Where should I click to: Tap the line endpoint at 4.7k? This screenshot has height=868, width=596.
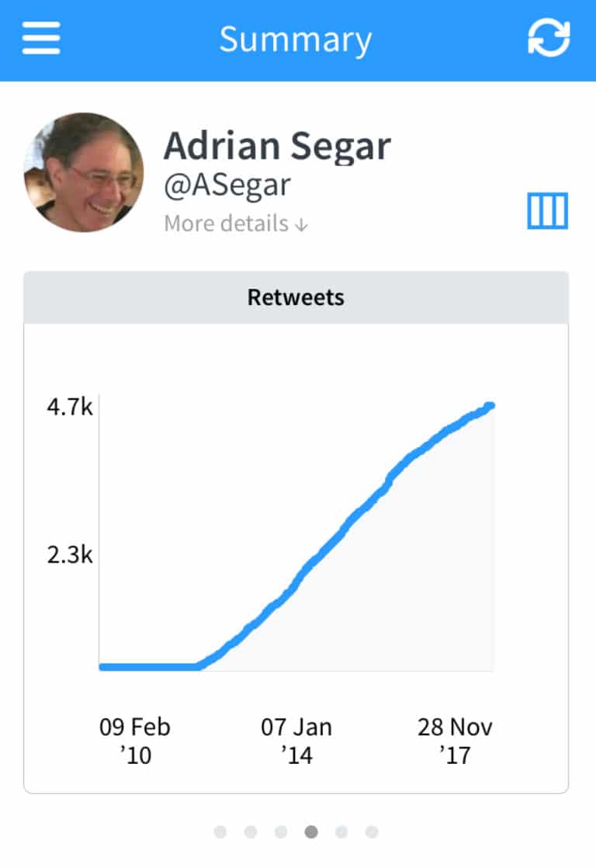[489, 406]
